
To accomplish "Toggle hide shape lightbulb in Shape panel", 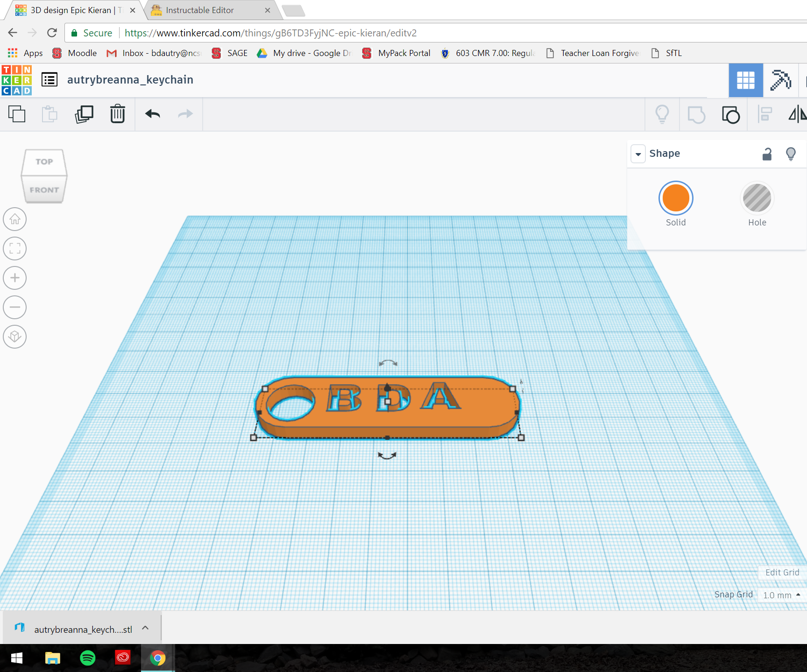I will coord(791,154).
